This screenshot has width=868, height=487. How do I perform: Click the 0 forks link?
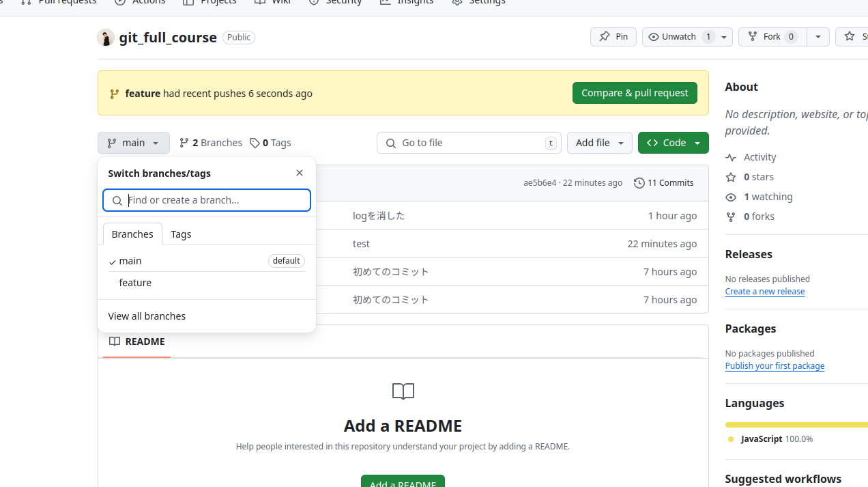coord(749,217)
